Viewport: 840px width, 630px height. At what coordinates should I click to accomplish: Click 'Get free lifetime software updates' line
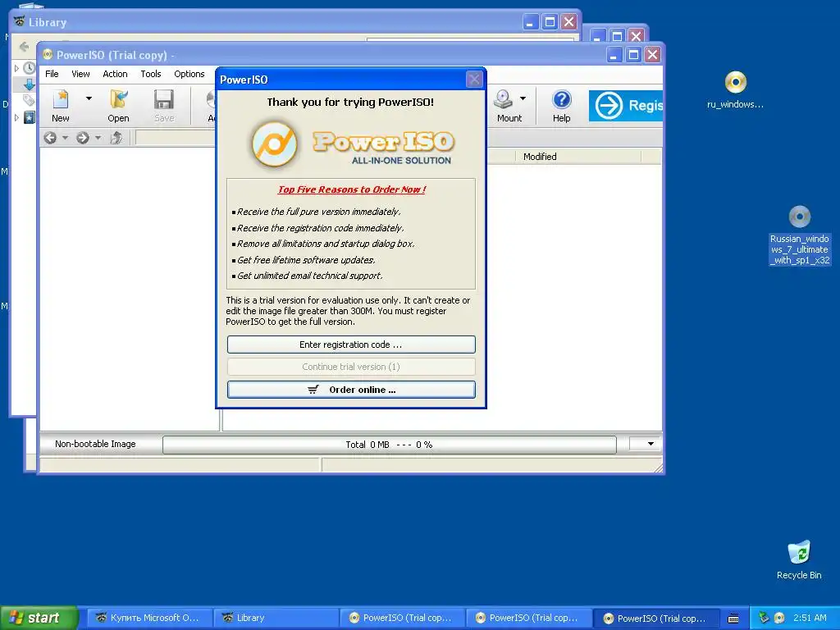pos(305,260)
